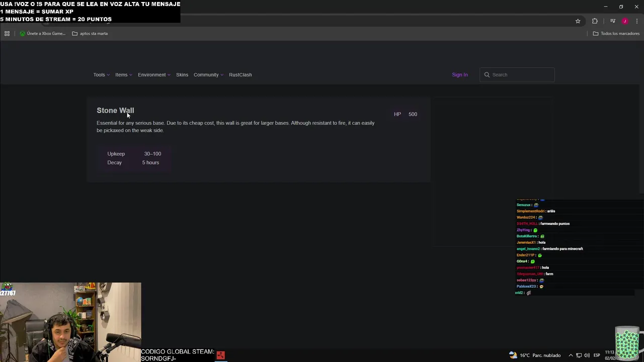Click into the Search input field

(517, 75)
